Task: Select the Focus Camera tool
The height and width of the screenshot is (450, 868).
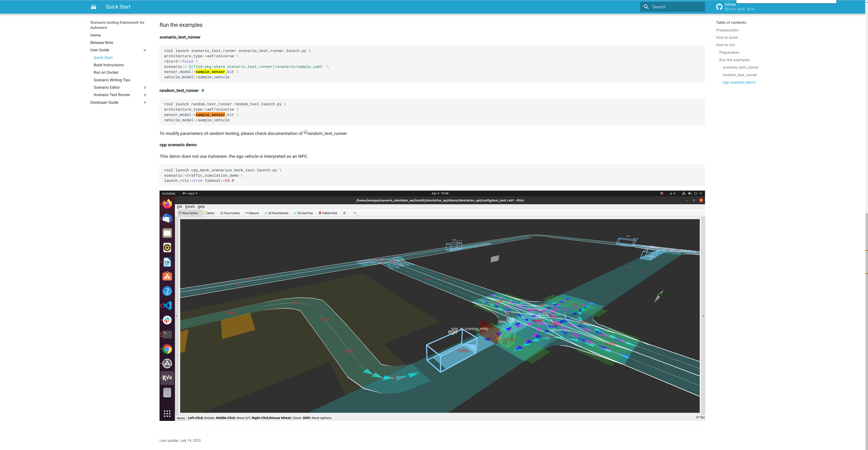Action: (230, 213)
